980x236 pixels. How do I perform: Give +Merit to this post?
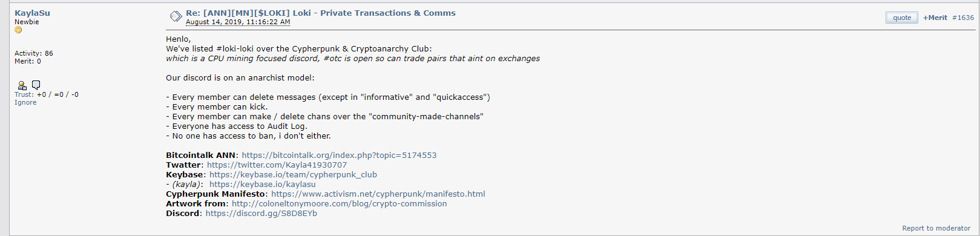(x=935, y=18)
